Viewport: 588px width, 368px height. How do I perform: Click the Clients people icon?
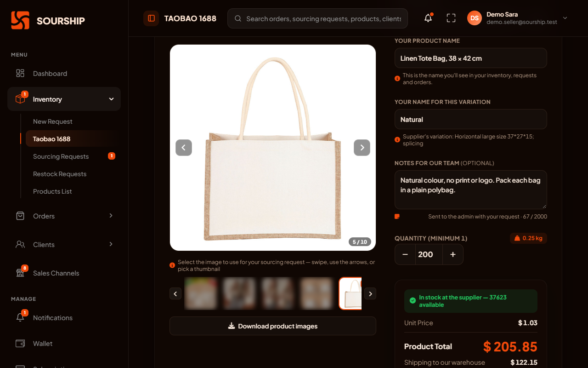pos(20,244)
